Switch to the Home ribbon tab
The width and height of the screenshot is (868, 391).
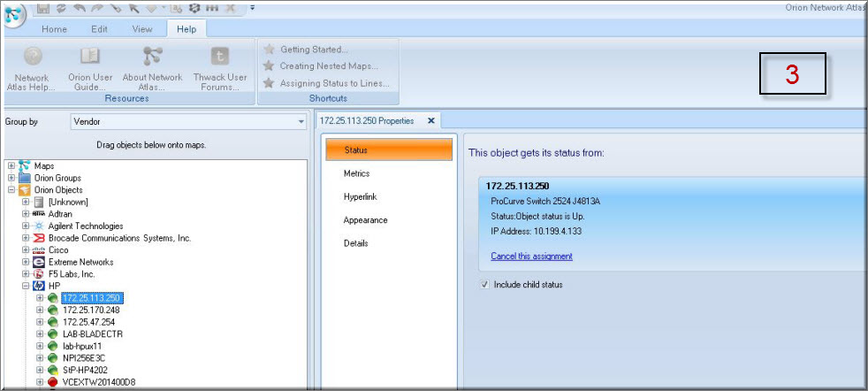[x=54, y=29]
